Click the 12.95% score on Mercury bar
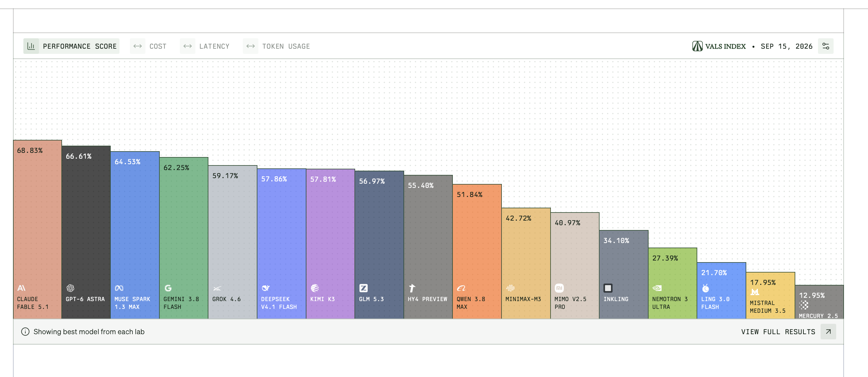 (x=812, y=295)
